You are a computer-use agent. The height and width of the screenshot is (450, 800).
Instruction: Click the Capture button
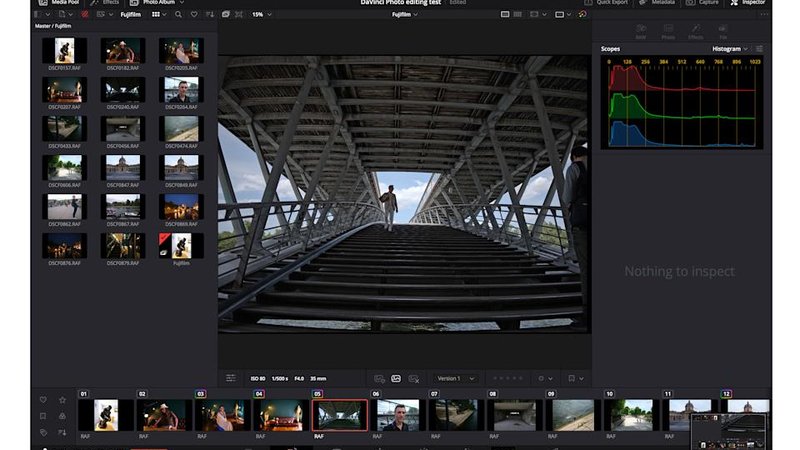[703, 3]
